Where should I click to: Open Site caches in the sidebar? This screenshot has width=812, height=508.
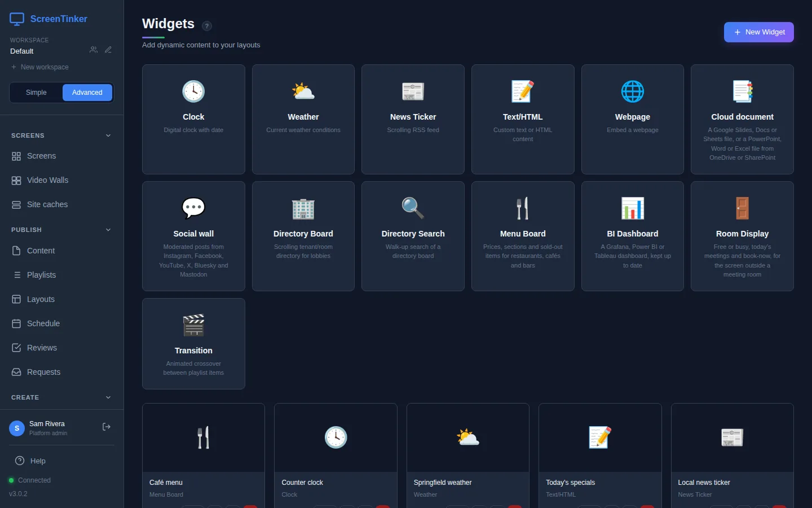click(x=61, y=204)
